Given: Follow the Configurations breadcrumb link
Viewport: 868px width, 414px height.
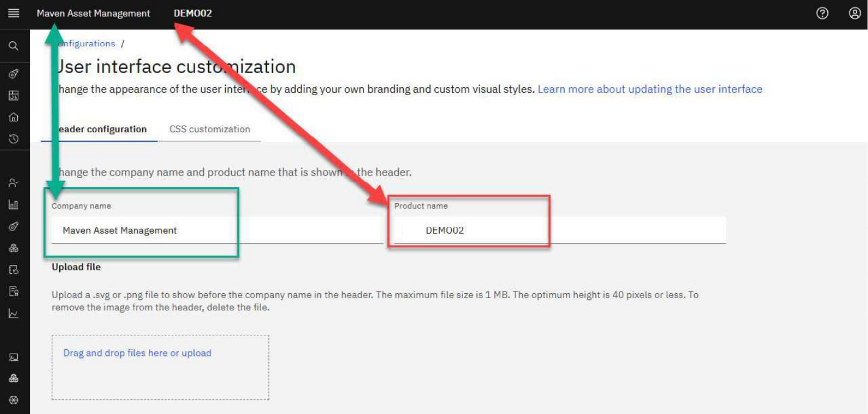Looking at the screenshot, I should click(x=85, y=43).
